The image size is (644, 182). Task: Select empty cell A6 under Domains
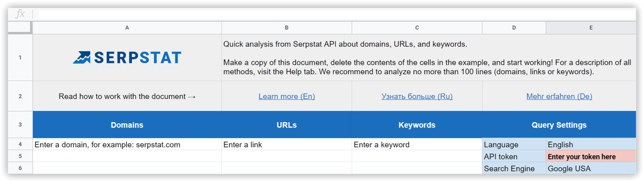coord(127,168)
